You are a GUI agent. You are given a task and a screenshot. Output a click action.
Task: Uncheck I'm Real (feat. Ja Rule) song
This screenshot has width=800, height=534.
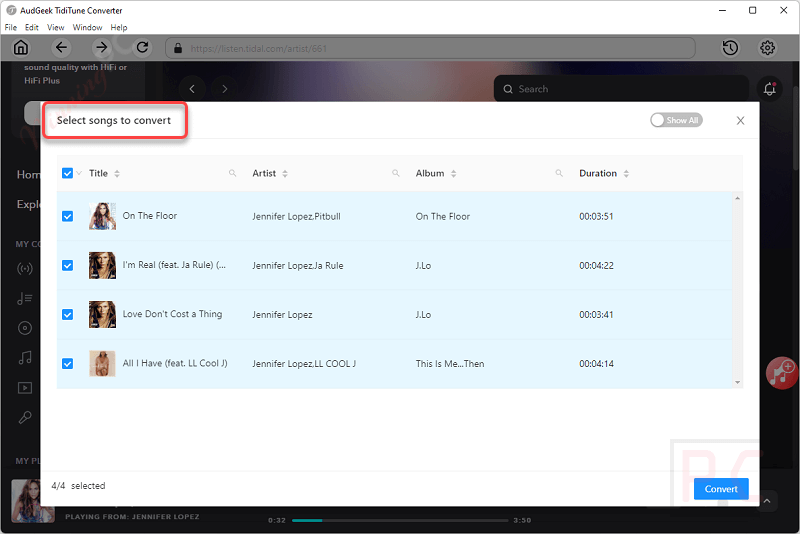[x=67, y=265]
